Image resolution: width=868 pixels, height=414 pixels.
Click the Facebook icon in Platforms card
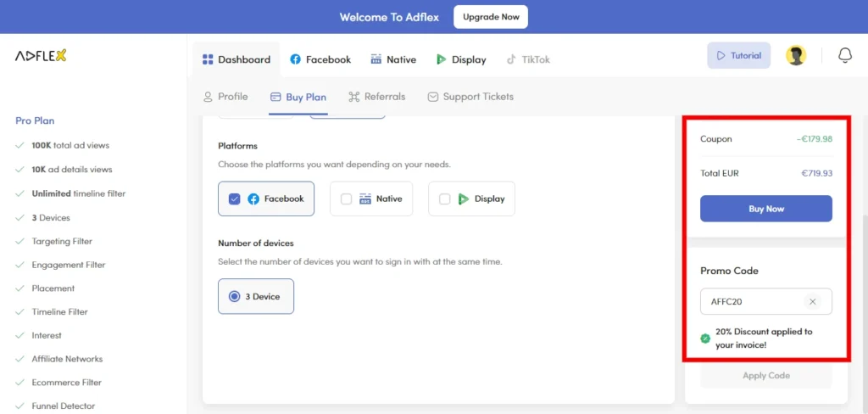[253, 199]
